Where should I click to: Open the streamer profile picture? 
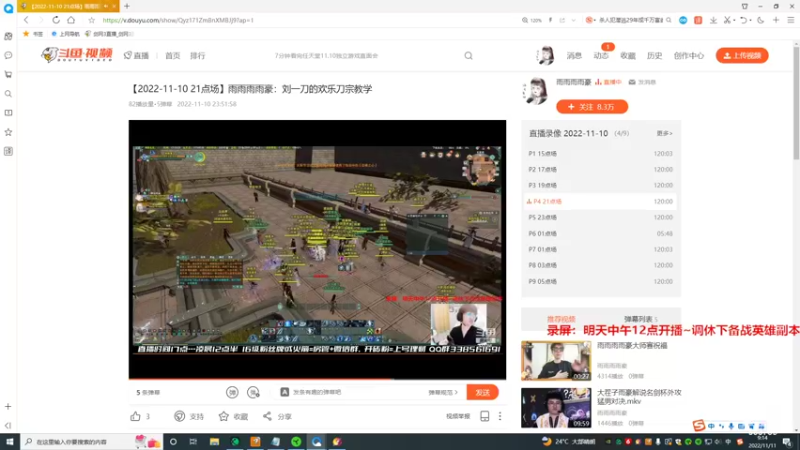pos(537,91)
